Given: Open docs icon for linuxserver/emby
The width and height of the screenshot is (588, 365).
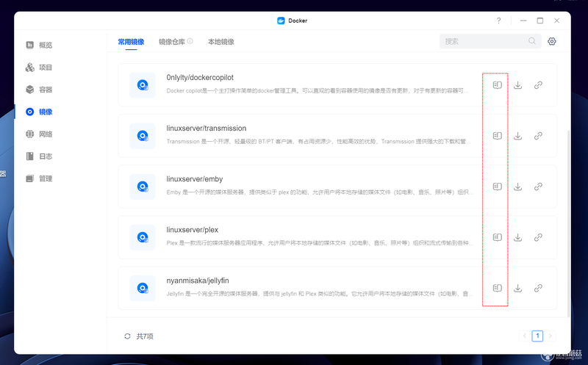Looking at the screenshot, I should pyautogui.click(x=498, y=187).
